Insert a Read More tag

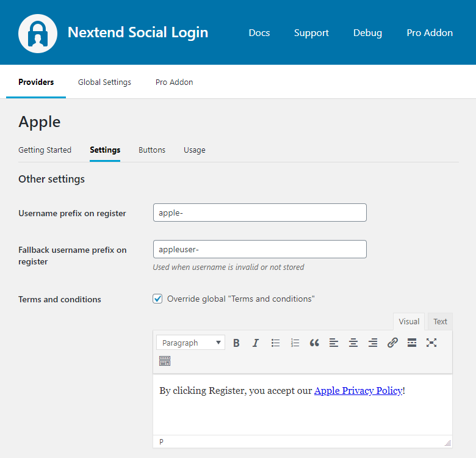[x=412, y=343]
